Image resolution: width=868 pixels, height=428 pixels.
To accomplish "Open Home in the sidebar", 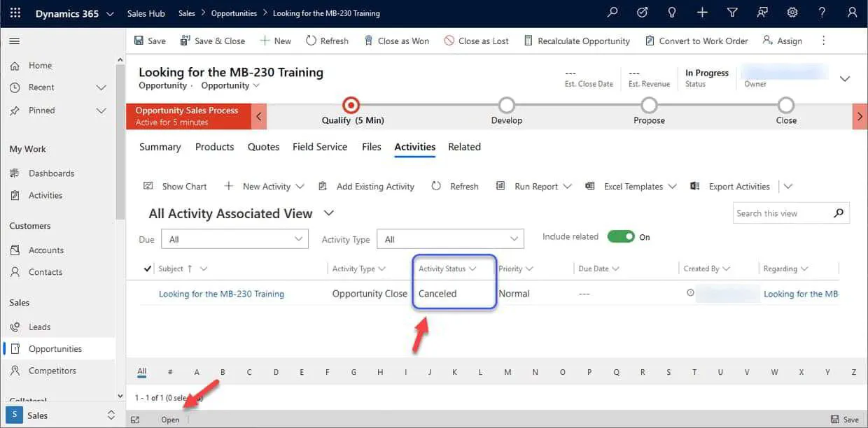I will 40,65.
